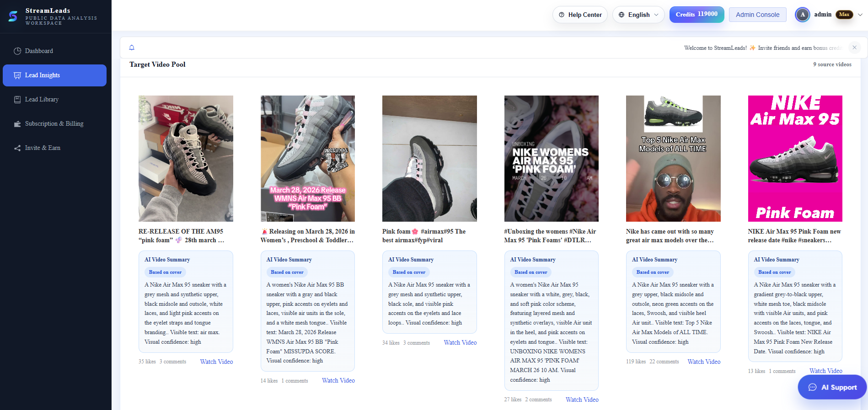
Task: Open Lead Library menu item
Action: [x=54, y=99]
